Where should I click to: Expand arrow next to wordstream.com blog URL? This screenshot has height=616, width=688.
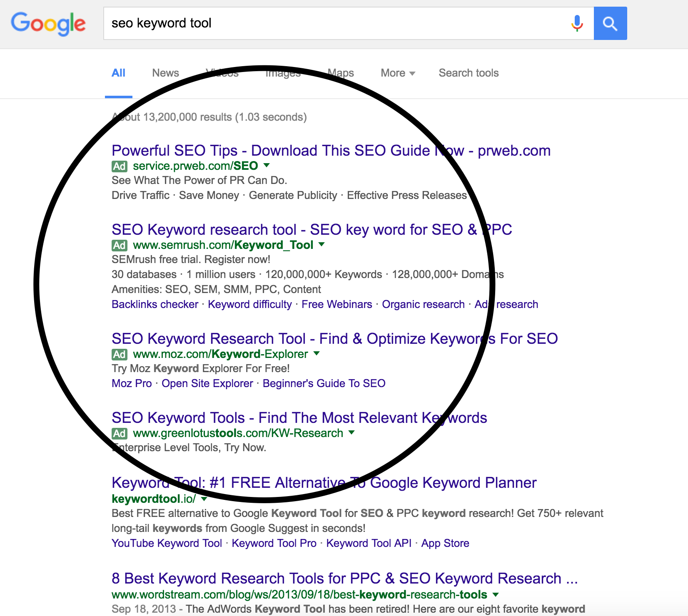[x=496, y=594]
